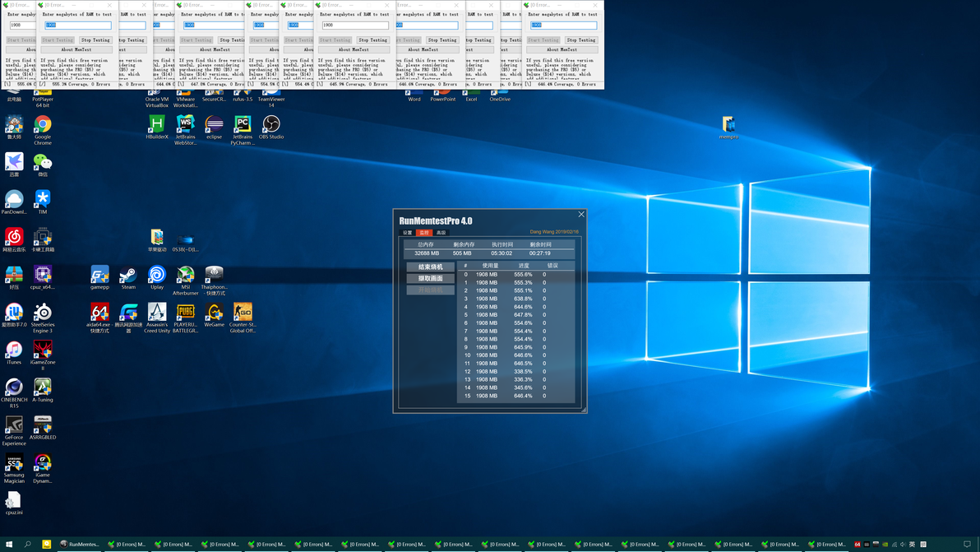Launch the Steam desktop shortcut

pos(128,275)
